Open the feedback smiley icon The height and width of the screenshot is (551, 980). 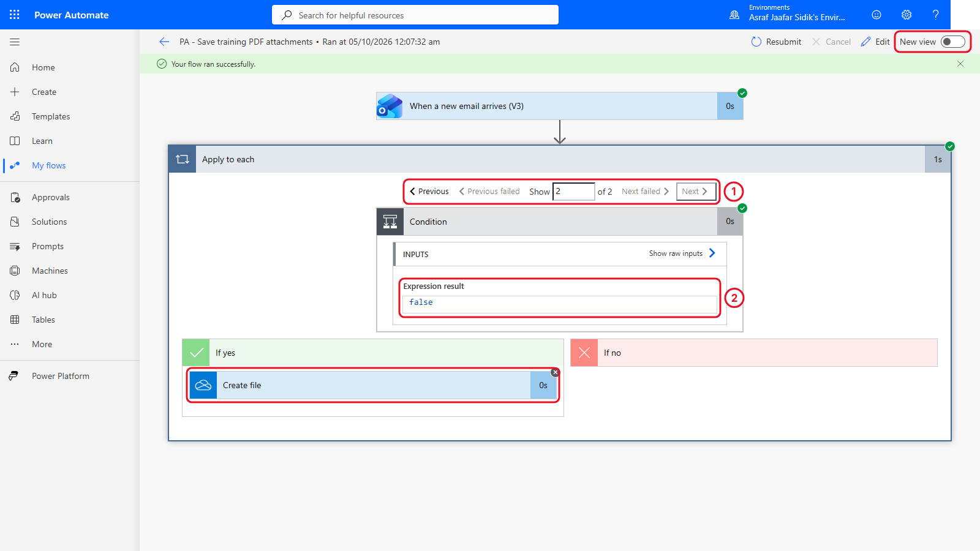(876, 15)
